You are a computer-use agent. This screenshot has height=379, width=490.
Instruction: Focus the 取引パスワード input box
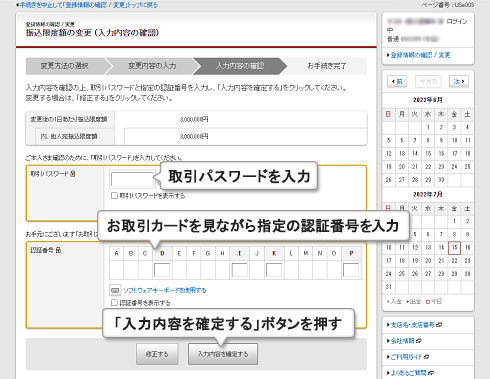click(x=132, y=179)
